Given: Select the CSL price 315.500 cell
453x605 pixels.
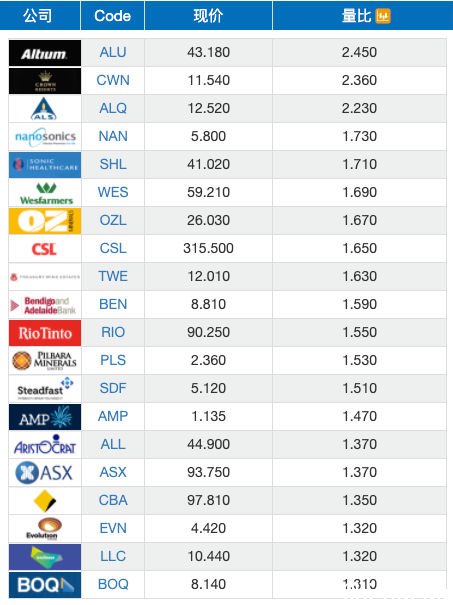Looking at the screenshot, I should (x=208, y=248).
